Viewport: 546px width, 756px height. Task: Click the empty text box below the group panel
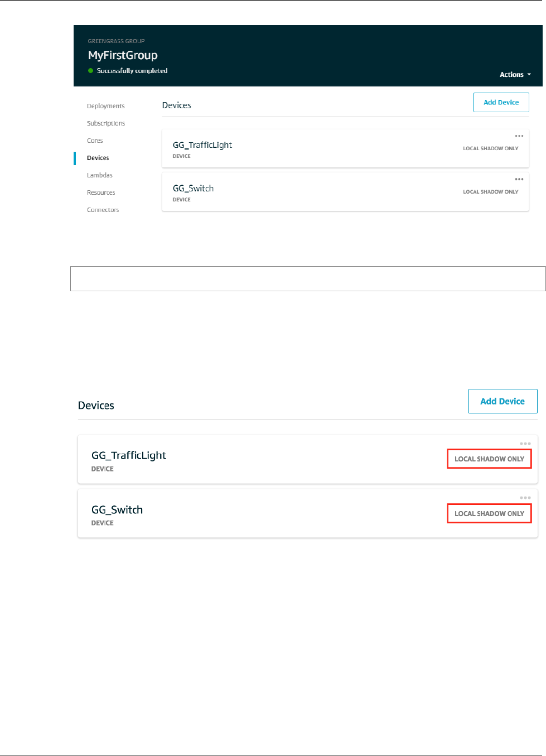tap(308, 278)
